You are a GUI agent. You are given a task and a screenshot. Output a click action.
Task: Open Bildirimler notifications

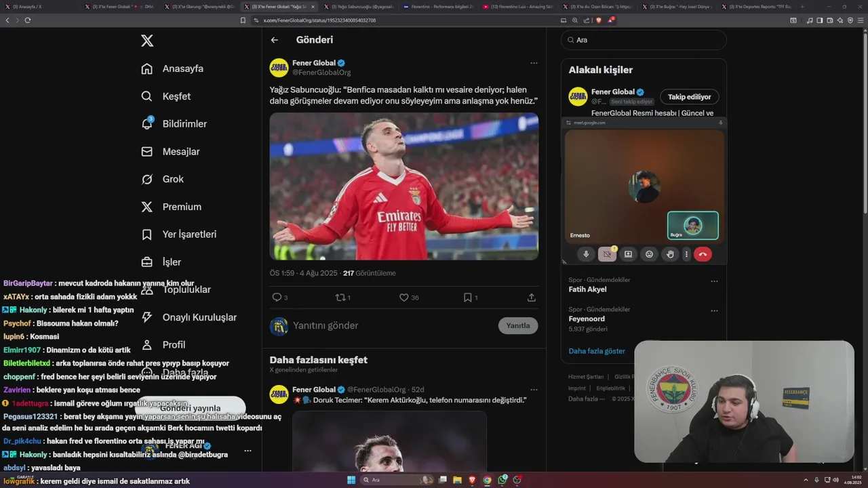(174, 123)
